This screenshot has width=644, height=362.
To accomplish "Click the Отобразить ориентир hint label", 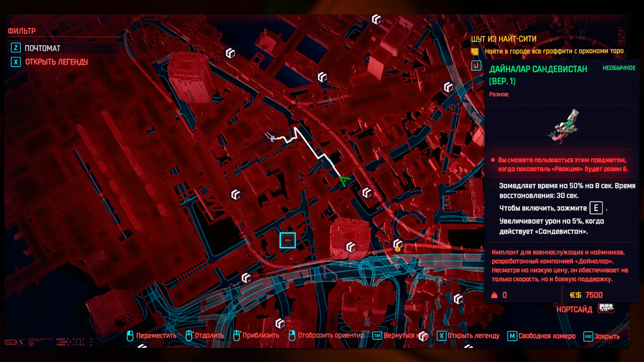I will (x=331, y=336).
